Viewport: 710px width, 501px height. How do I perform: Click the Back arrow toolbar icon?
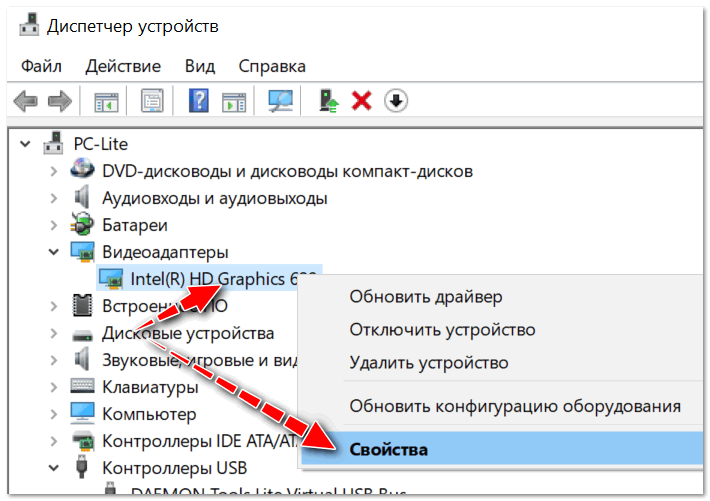click(25, 101)
